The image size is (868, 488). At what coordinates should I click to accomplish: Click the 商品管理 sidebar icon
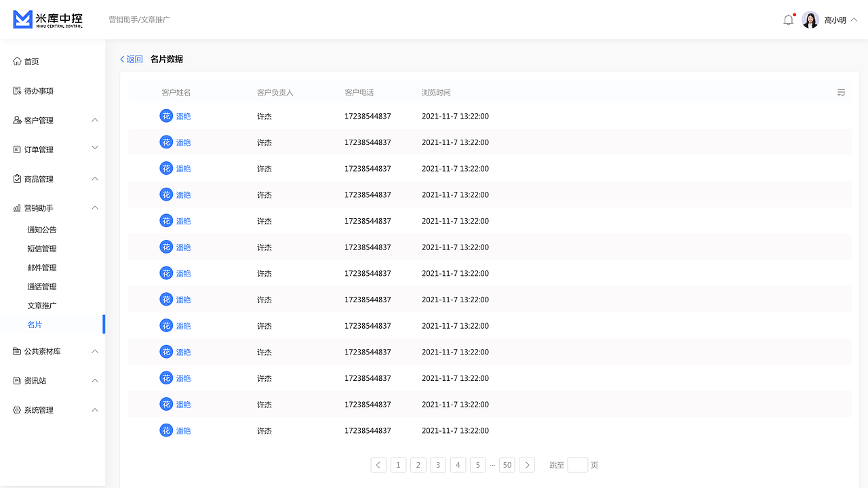point(17,179)
